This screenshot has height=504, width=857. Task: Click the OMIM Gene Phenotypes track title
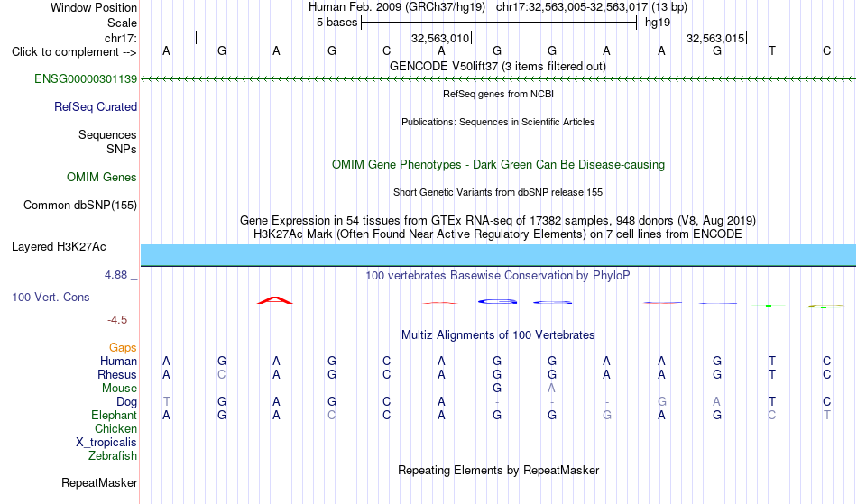coord(498,164)
